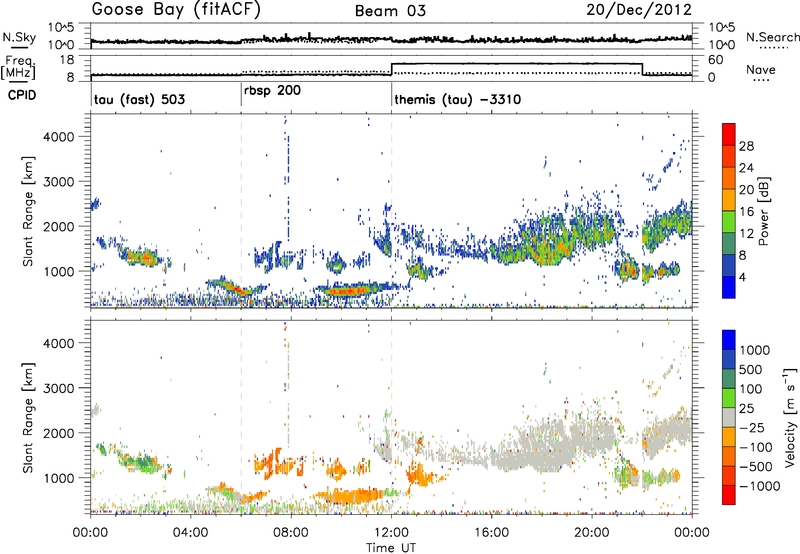Click the 'rbsp 200' CPID label
The height and width of the screenshot is (554, 800).
[272, 91]
